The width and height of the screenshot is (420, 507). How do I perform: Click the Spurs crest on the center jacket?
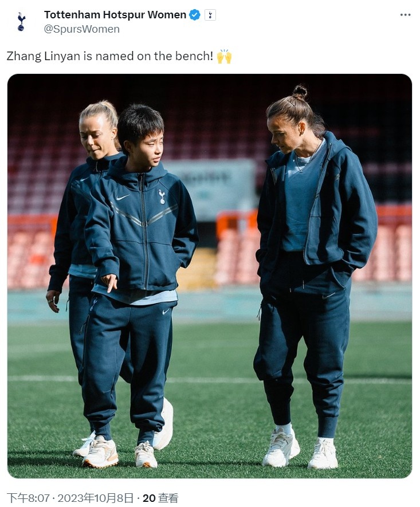pos(162,196)
